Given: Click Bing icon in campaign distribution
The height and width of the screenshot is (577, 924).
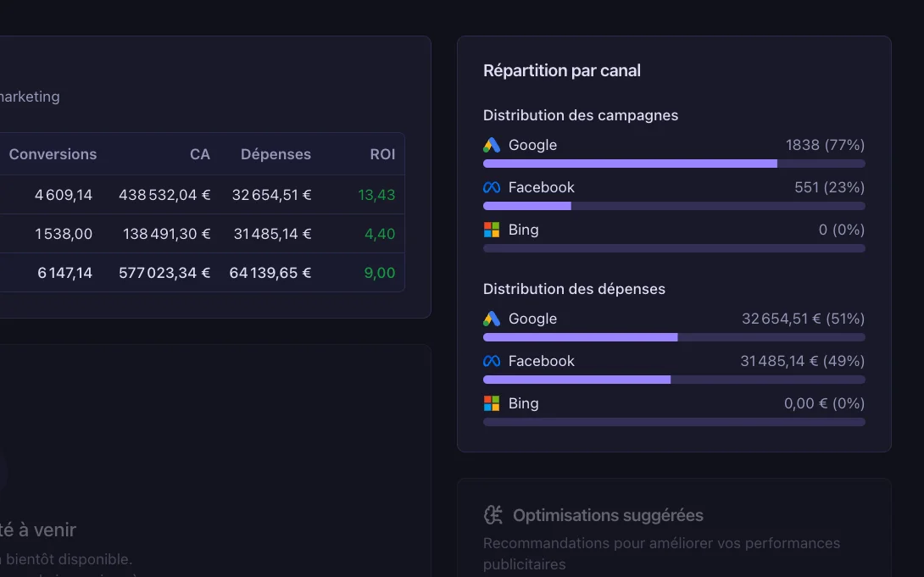Looking at the screenshot, I should tap(492, 230).
